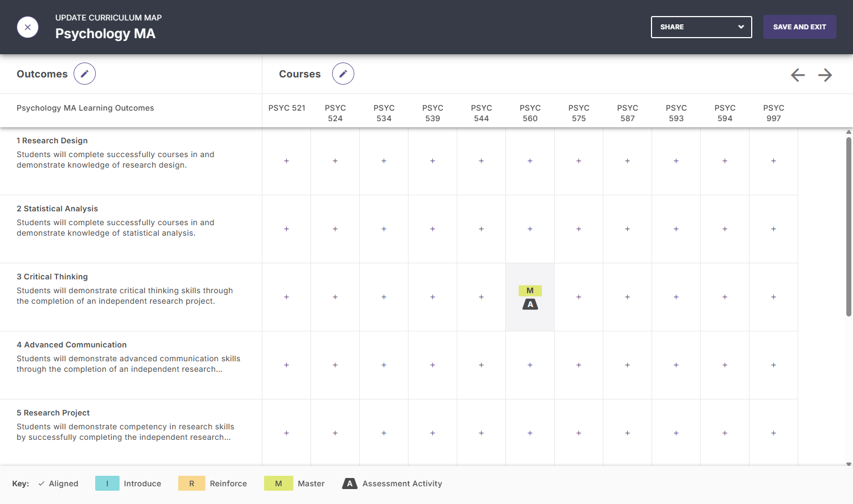Add alignment for Critical Thinking under PSYC 594

point(725,297)
